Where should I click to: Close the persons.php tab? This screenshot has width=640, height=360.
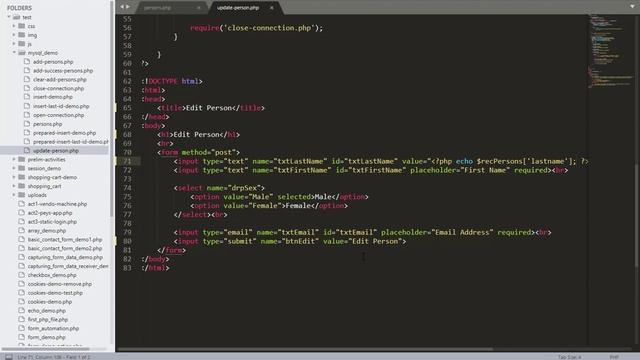click(x=199, y=8)
